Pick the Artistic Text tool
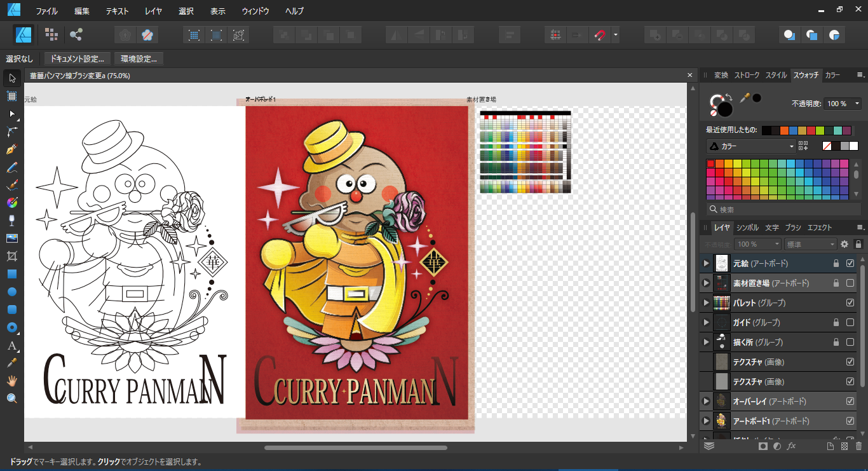Screen dimensions: 868x471 [x=11, y=346]
